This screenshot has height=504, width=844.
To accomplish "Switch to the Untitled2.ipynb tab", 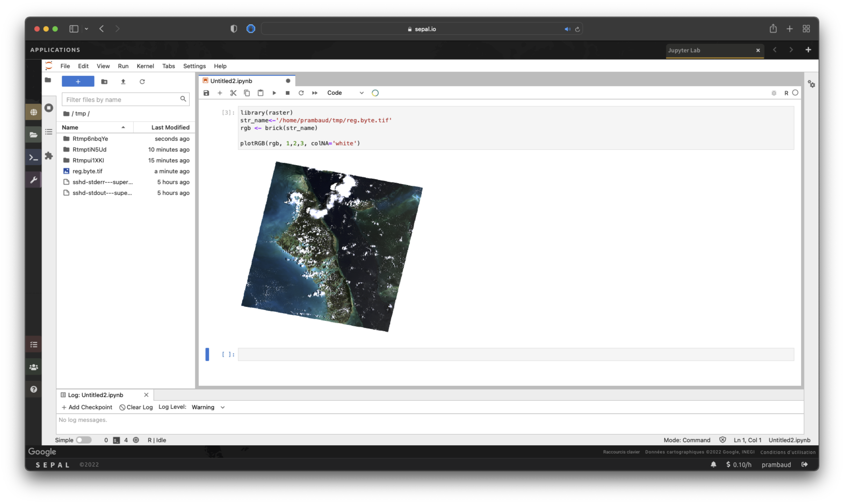I will pyautogui.click(x=231, y=81).
